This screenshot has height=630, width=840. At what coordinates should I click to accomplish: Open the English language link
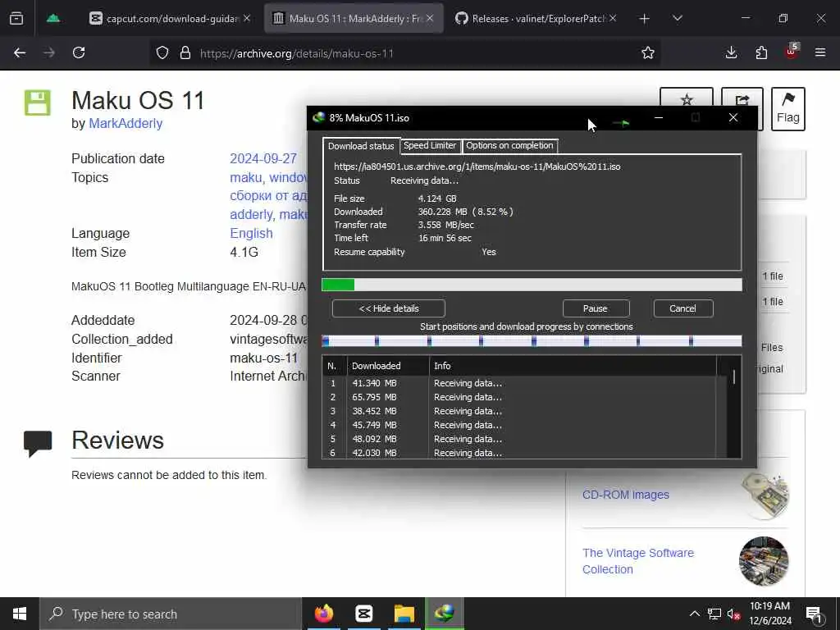(x=251, y=233)
